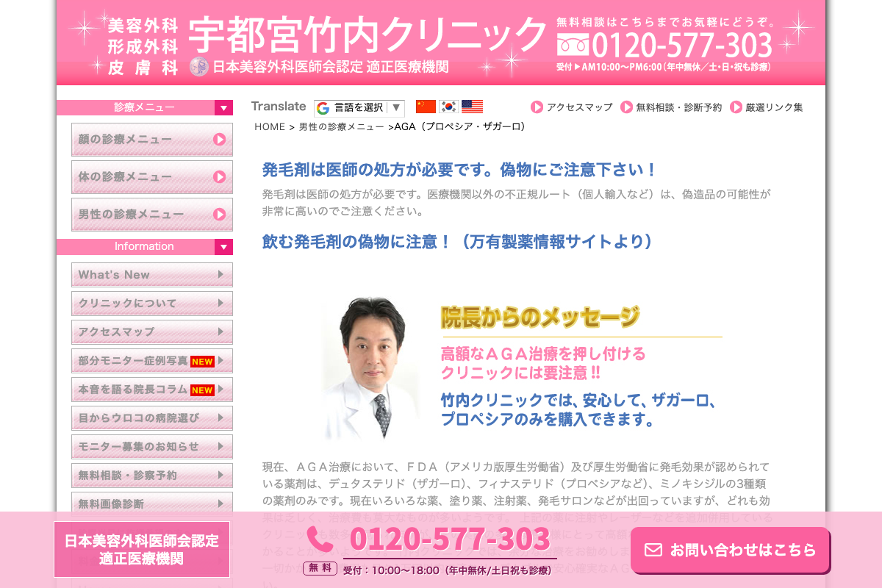Switch language with the Korean flag icon

point(448,107)
